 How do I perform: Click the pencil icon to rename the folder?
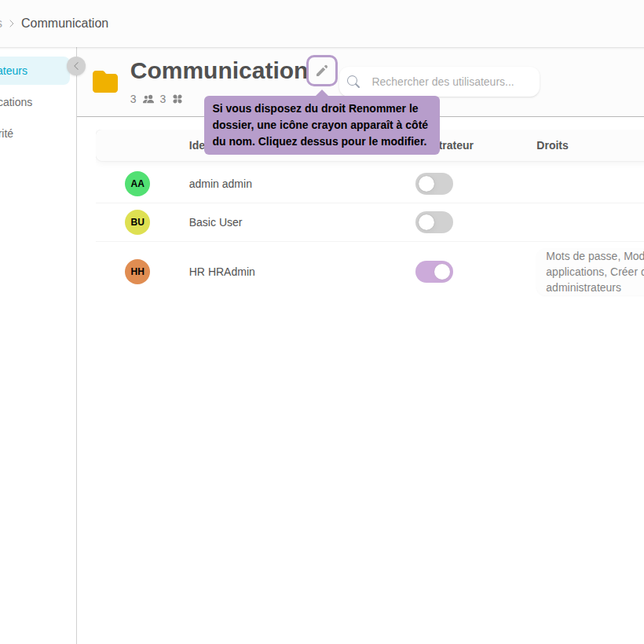coord(322,71)
